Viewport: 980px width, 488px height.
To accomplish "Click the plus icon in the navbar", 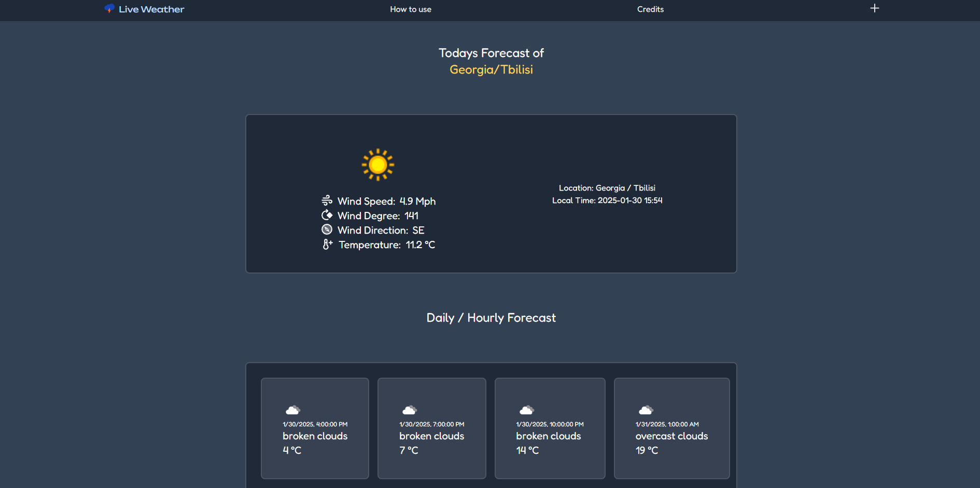I will coord(874,8).
